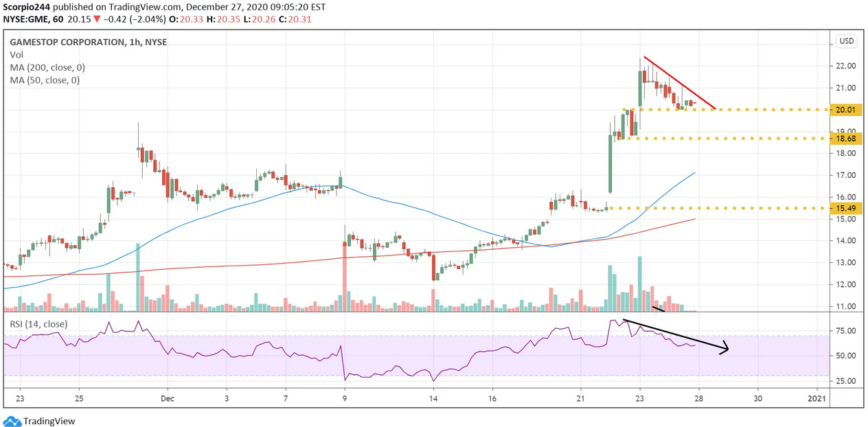Click the Dec date axis label

[167, 398]
